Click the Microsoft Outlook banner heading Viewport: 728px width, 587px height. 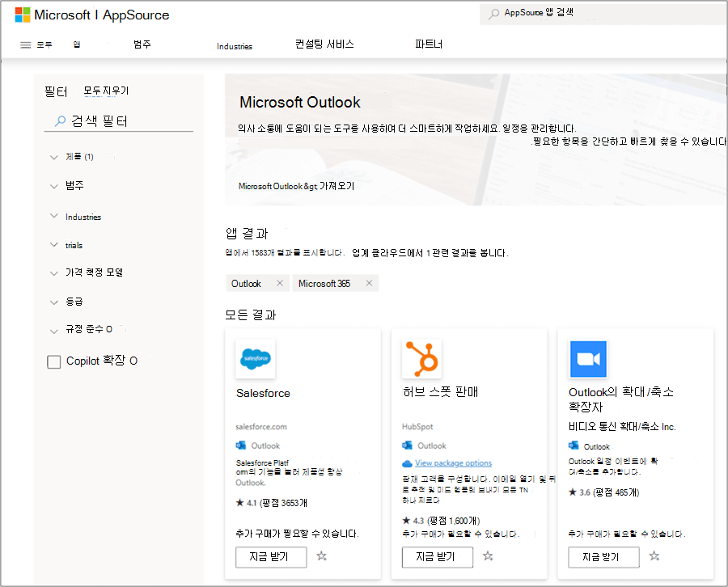pos(300,102)
